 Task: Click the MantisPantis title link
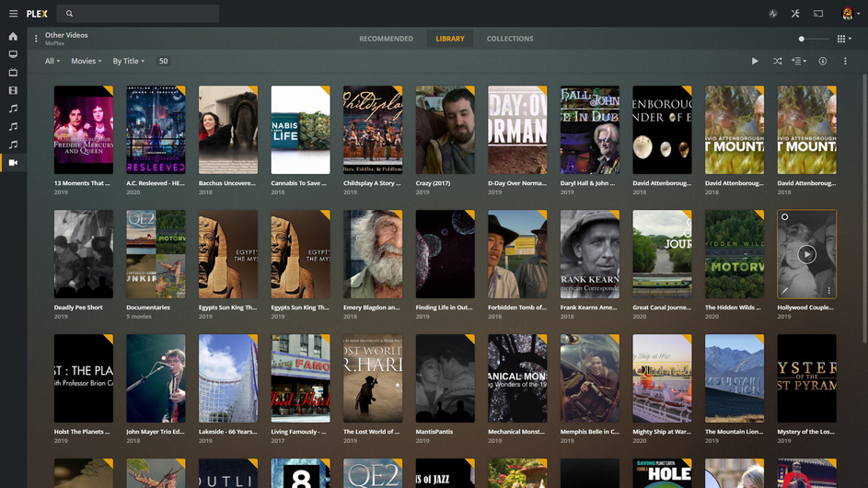(x=434, y=431)
